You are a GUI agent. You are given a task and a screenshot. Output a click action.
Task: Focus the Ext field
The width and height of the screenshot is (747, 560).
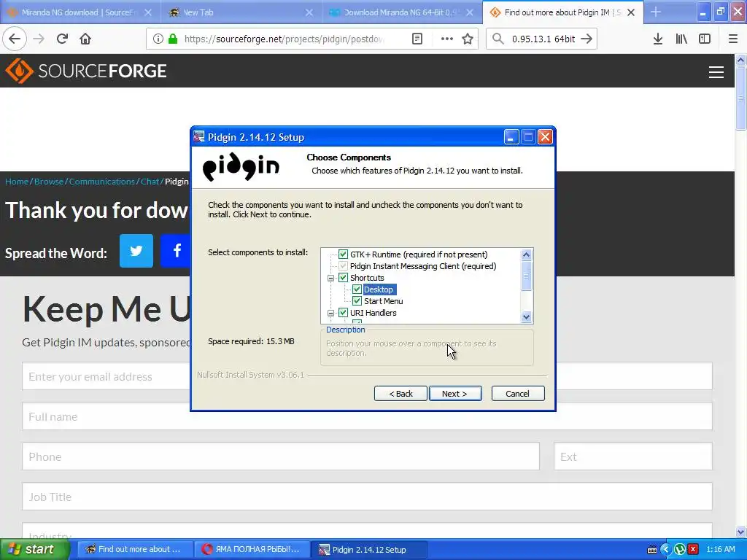632,456
